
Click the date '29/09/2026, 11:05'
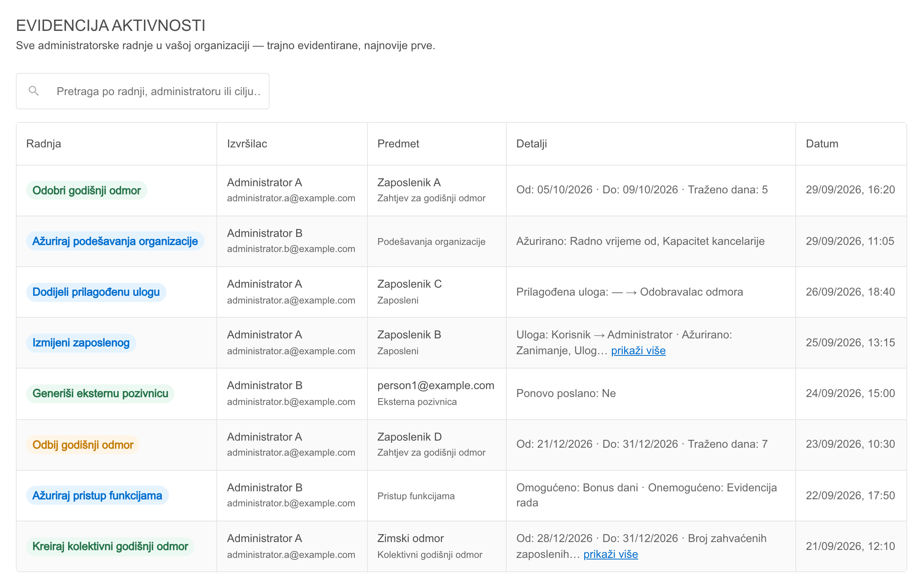pyautogui.click(x=850, y=241)
